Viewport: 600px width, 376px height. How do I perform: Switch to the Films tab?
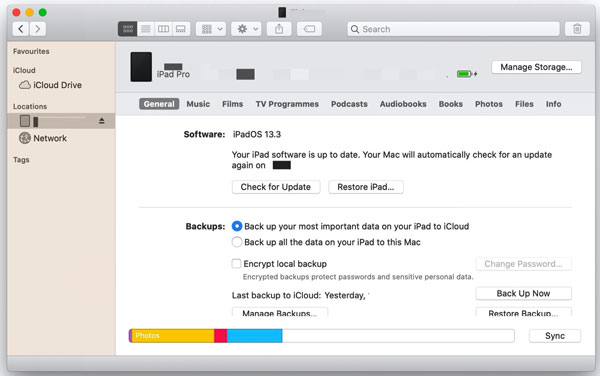tap(233, 104)
